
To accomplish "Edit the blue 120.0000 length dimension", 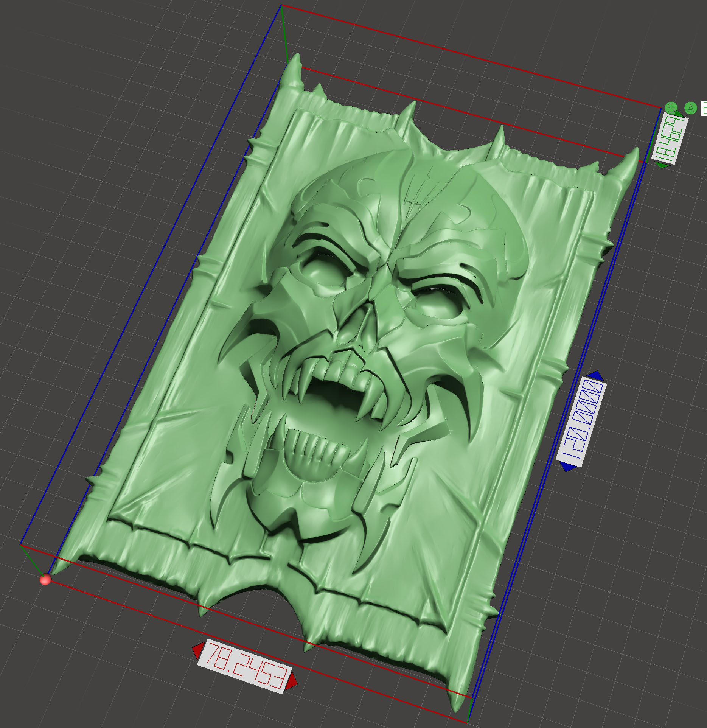I will pyautogui.click(x=581, y=422).
